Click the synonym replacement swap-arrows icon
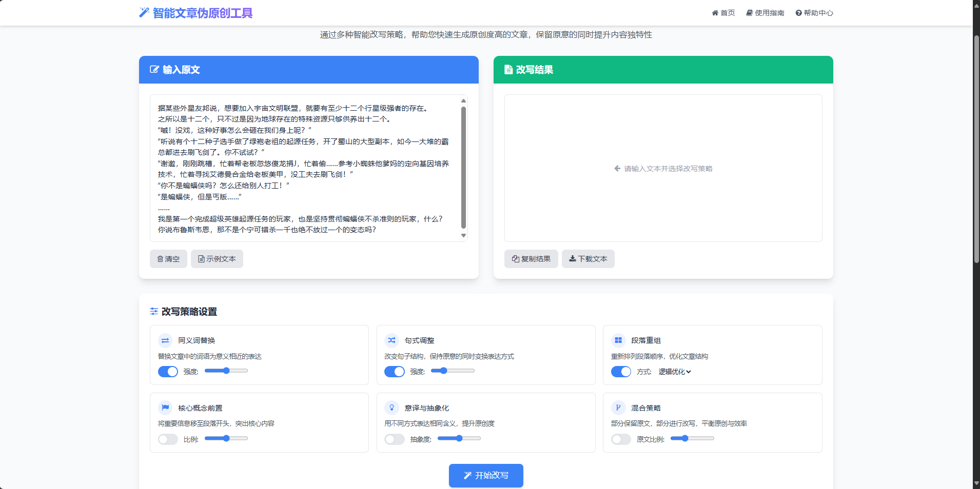This screenshot has width=980, height=489. coord(165,340)
